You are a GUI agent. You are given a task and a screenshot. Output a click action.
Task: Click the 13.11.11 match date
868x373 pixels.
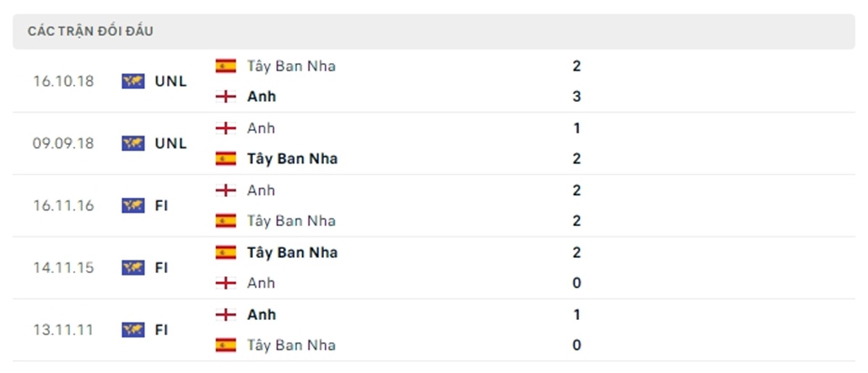(x=64, y=330)
